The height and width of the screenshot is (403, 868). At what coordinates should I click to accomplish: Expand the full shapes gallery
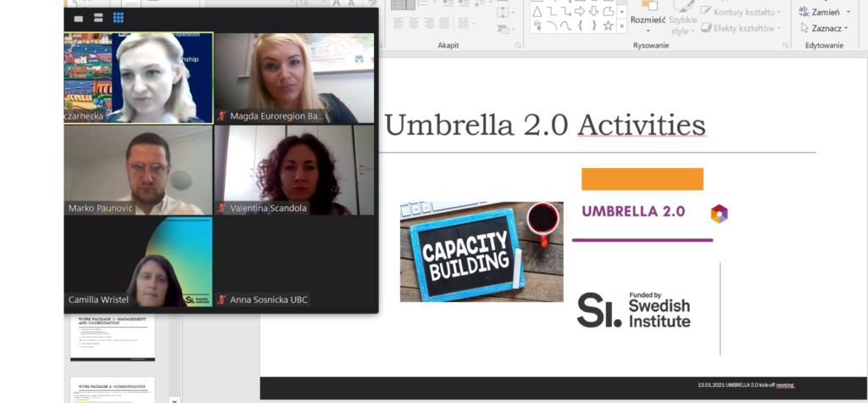click(622, 26)
